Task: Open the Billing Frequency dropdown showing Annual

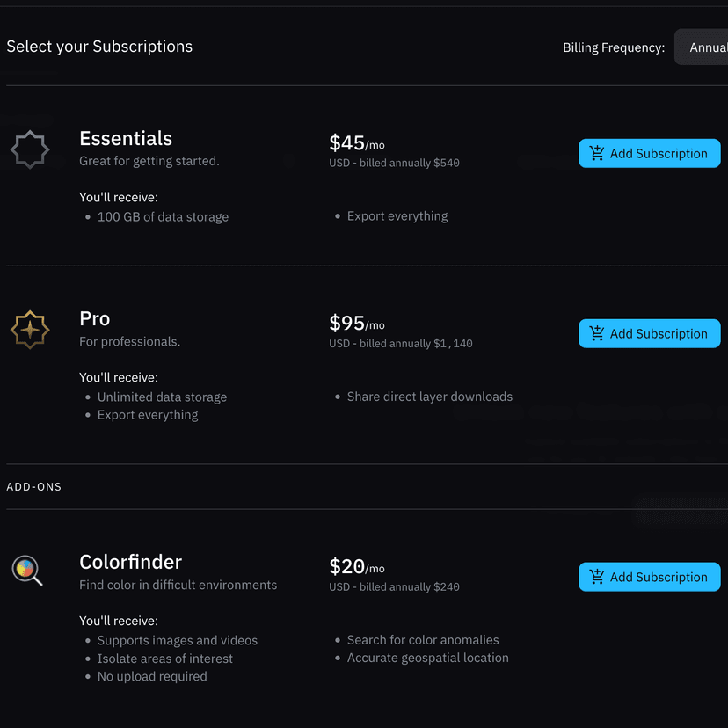Action: 703,47
